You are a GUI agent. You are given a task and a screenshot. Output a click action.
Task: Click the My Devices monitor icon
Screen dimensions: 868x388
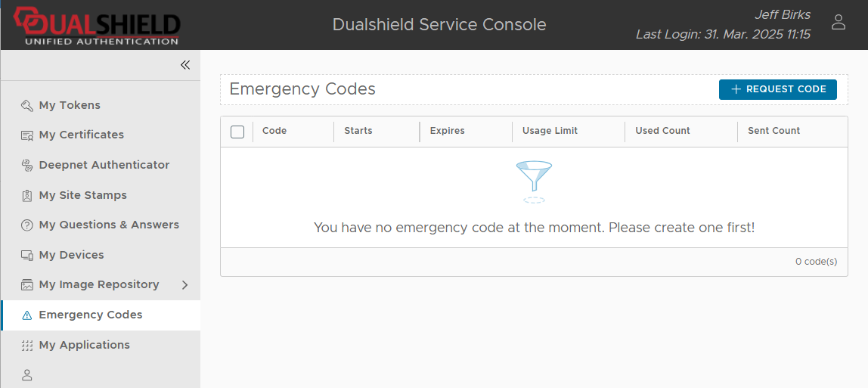(x=27, y=255)
